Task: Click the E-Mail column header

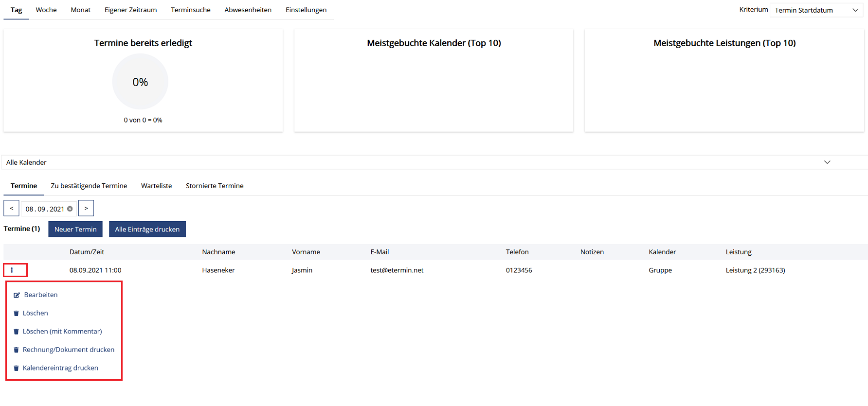Action: (380, 252)
